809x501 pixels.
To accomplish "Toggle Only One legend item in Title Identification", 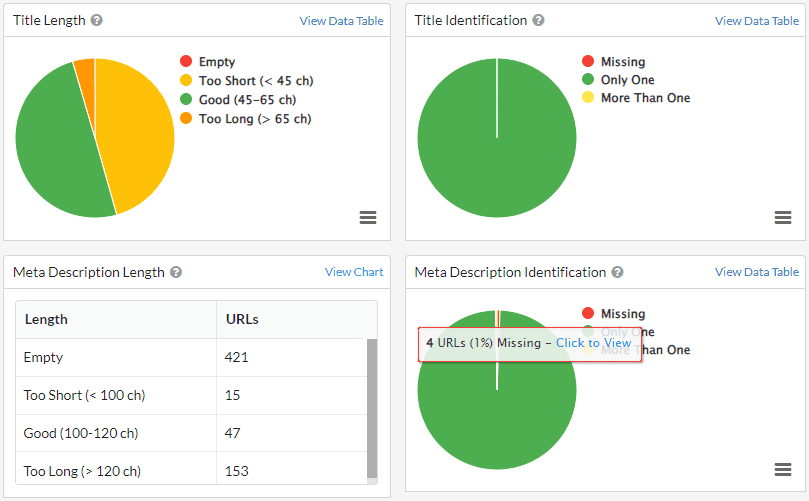I will click(x=618, y=79).
